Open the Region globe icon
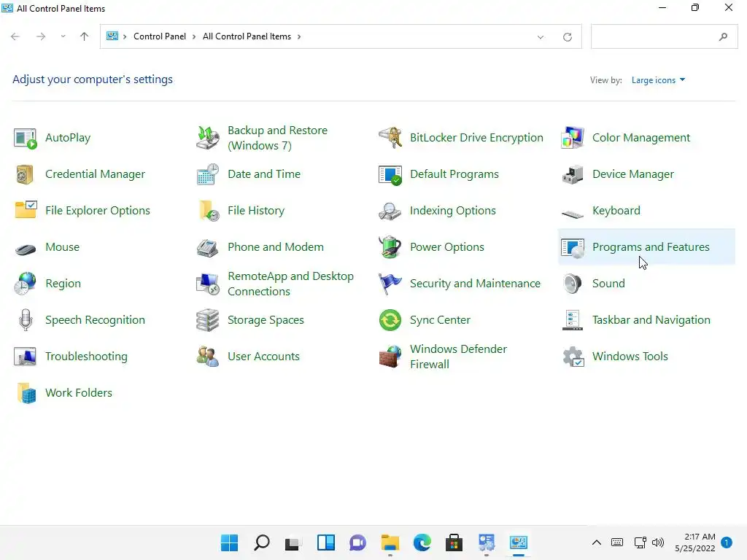Screen dimensions: 747x560 point(26,284)
